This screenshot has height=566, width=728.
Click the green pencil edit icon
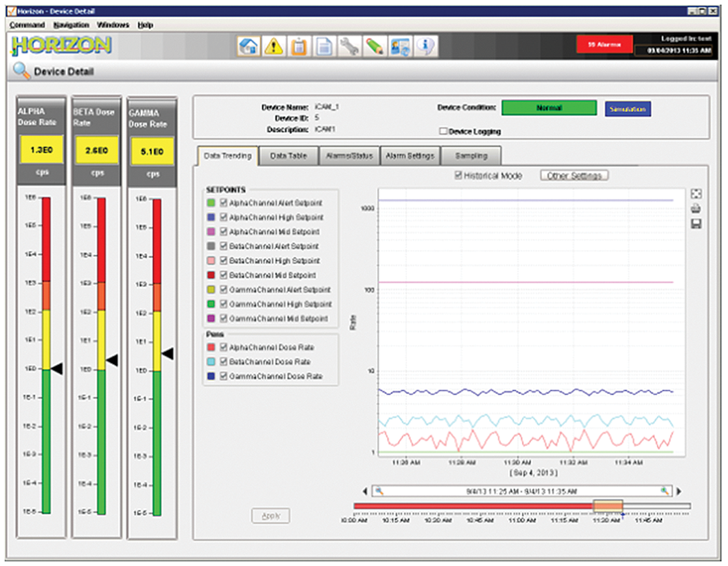tap(374, 46)
